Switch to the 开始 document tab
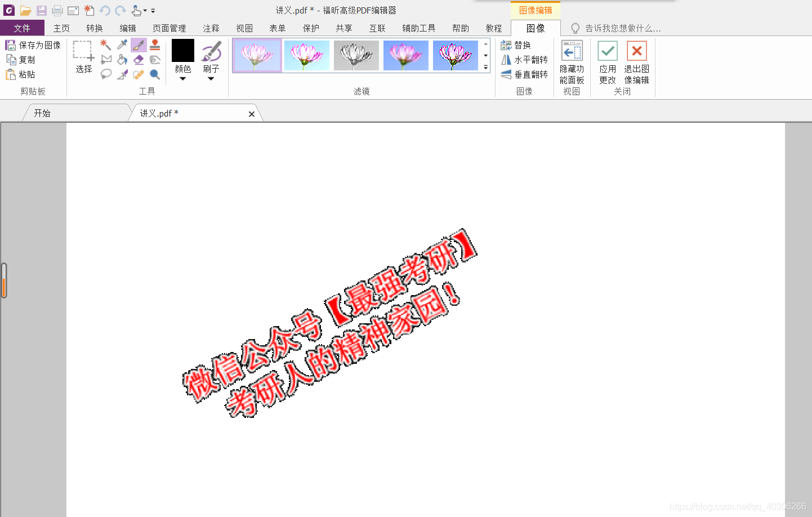Image resolution: width=812 pixels, height=517 pixels. [76, 113]
